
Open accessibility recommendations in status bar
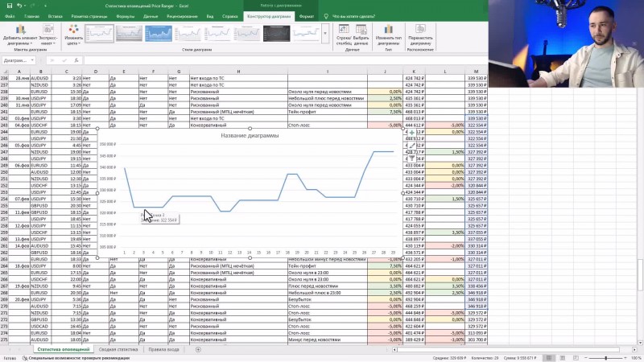click(x=76, y=358)
